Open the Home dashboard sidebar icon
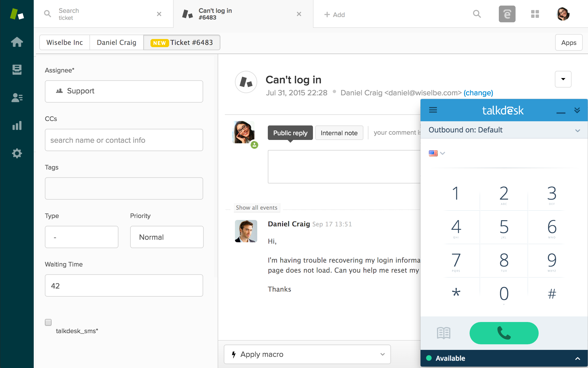588x368 pixels. (x=17, y=42)
